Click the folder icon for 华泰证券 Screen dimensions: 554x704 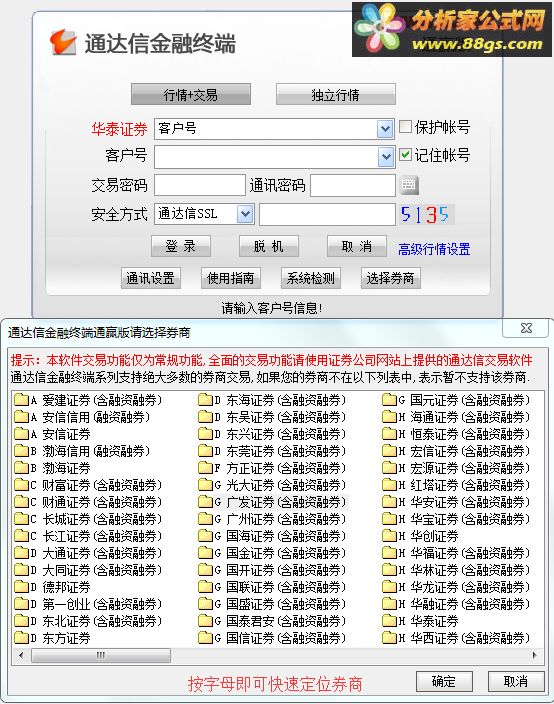coord(389,621)
